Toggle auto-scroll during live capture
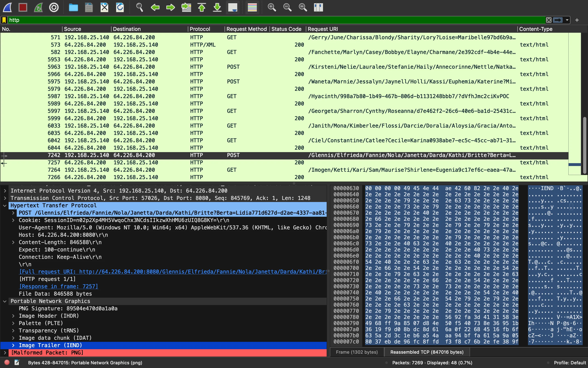588x368 pixels. click(233, 7)
